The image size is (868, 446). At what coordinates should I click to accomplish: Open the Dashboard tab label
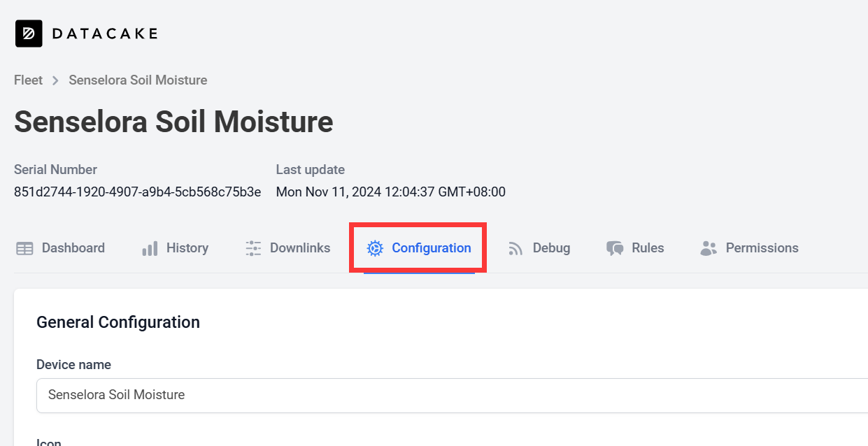coord(73,248)
